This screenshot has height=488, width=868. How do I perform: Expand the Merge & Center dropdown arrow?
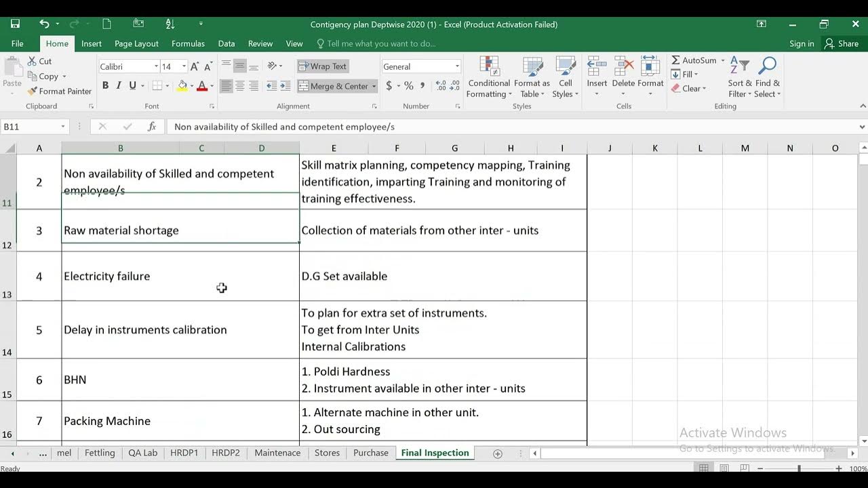point(374,86)
